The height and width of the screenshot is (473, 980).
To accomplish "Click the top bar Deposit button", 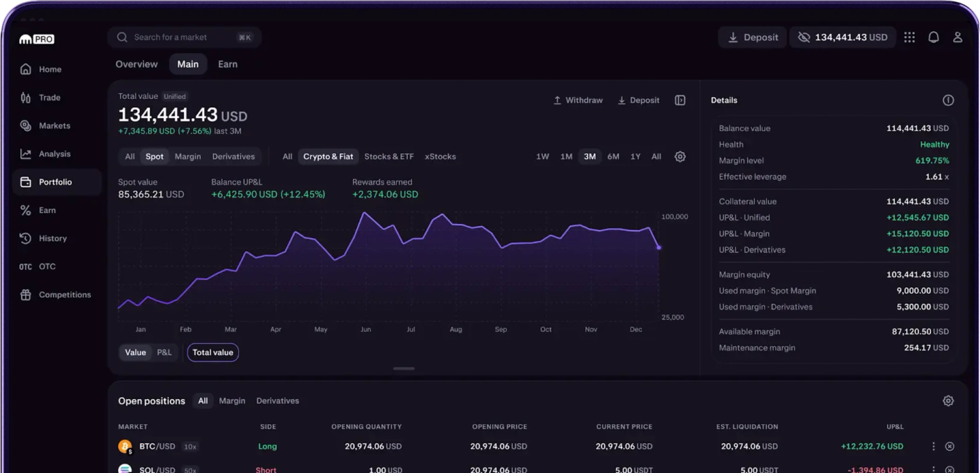I will pyautogui.click(x=753, y=38).
